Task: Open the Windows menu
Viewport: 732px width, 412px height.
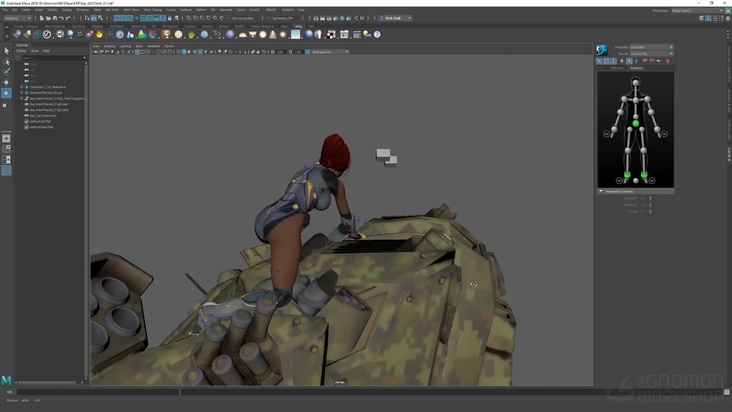Action: click(82, 10)
